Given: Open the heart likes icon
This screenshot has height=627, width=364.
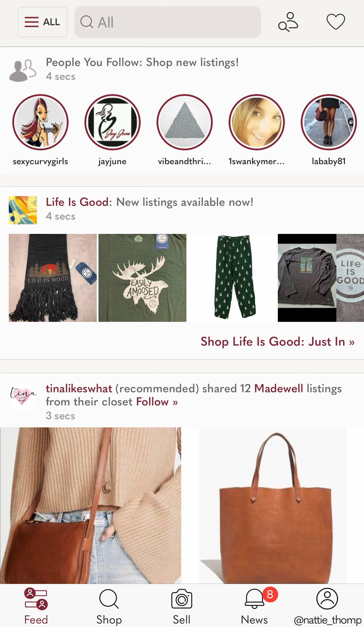Looking at the screenshot, I should tap(336, 22).
